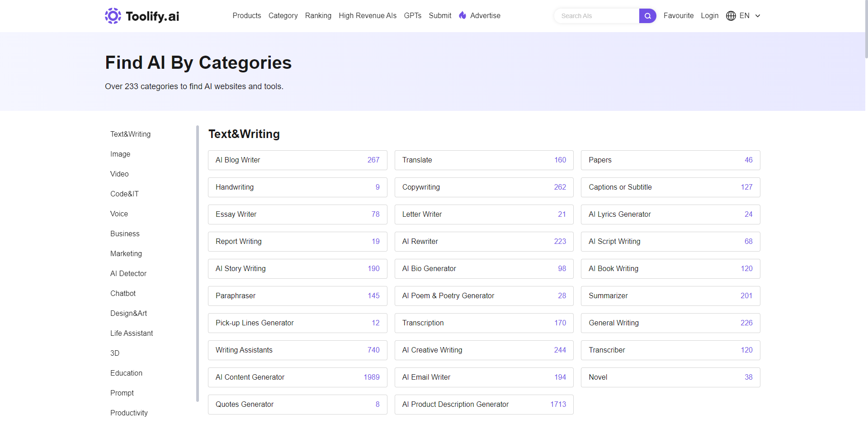Viewport: 868px width, 429px height.
Task: Click the globe language icon
Action: click(x=731, y=16)
